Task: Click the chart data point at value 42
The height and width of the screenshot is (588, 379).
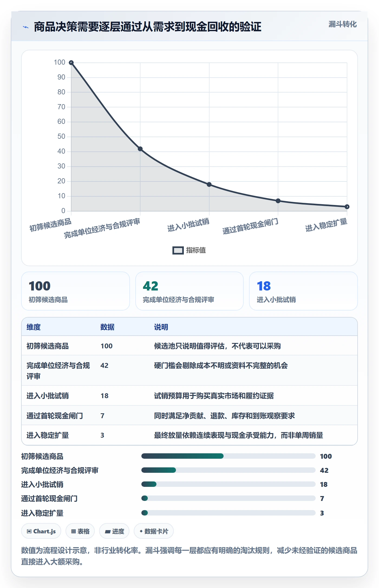Action: point(140,149)
